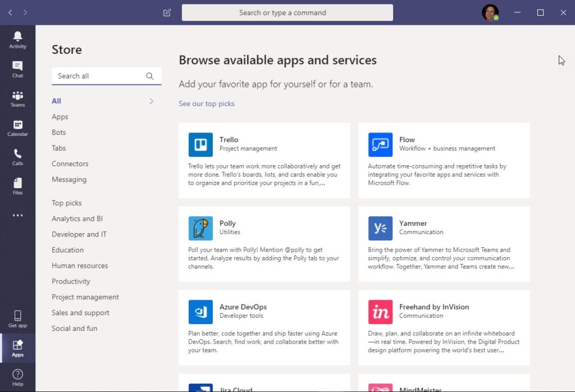575x392 pixels.
Task: Expand the All category chevron
Action: [151, 101]
